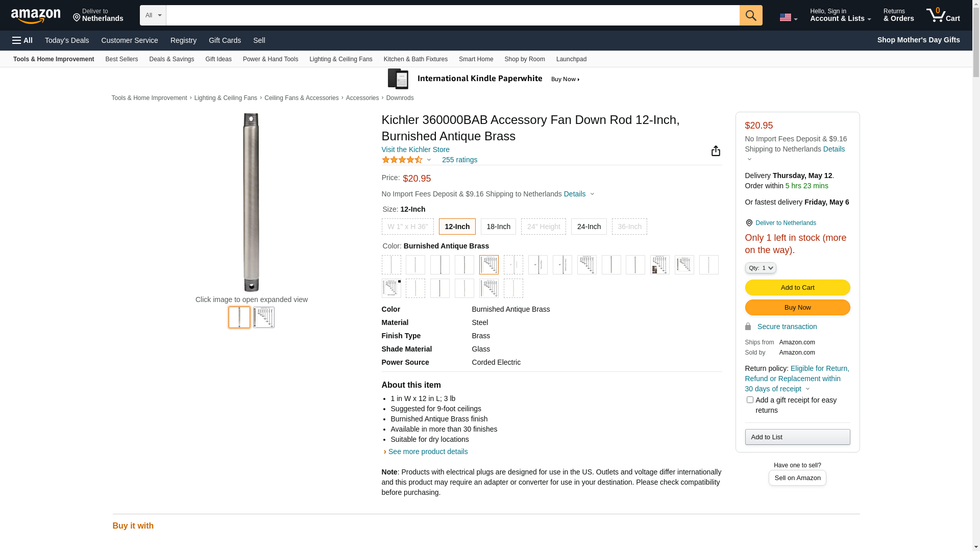Click the search magnifying glass button
The height and width of the screenshot is (551, 980).
click(750, 15)
